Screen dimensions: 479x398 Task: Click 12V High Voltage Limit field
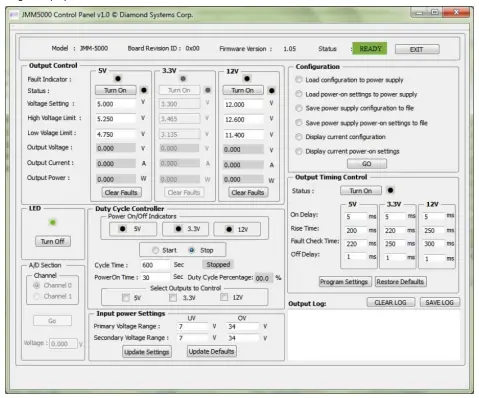(244, 119)
